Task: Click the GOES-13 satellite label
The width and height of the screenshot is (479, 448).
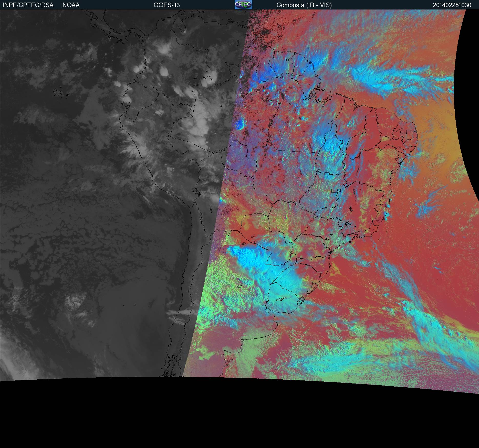Action: (x=167, y=5)
